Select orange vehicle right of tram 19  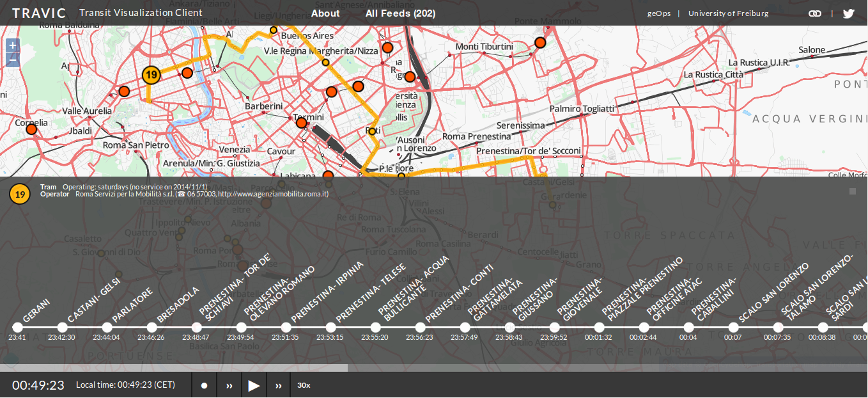(x=187, y=73)
